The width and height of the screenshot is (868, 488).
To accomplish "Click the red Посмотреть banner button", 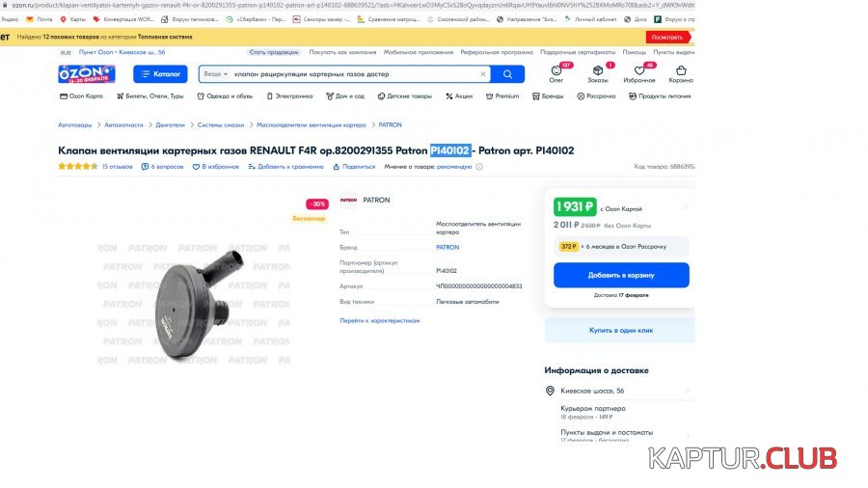I will (667, 37).
